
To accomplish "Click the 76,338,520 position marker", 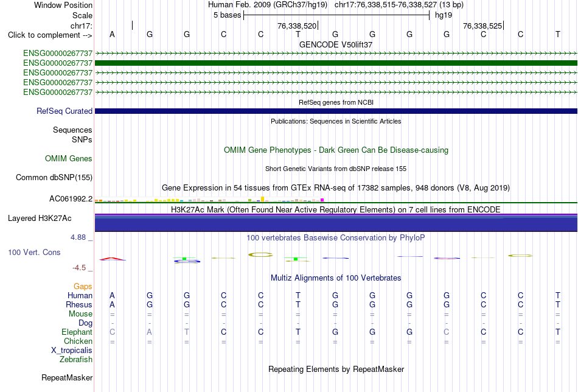I will (298, 26).
